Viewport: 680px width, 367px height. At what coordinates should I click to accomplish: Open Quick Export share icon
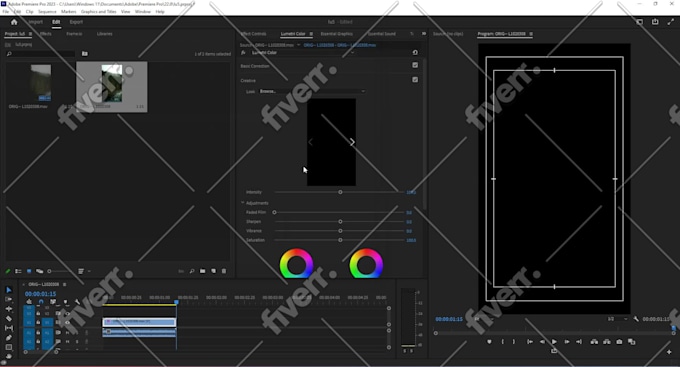coord(655,22)
